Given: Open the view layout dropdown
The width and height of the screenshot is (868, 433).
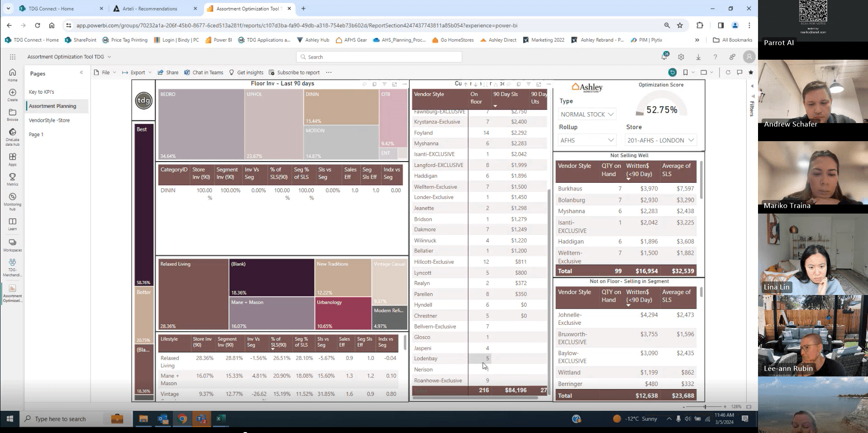Looking at the screenshot, I should coord(706,72).
